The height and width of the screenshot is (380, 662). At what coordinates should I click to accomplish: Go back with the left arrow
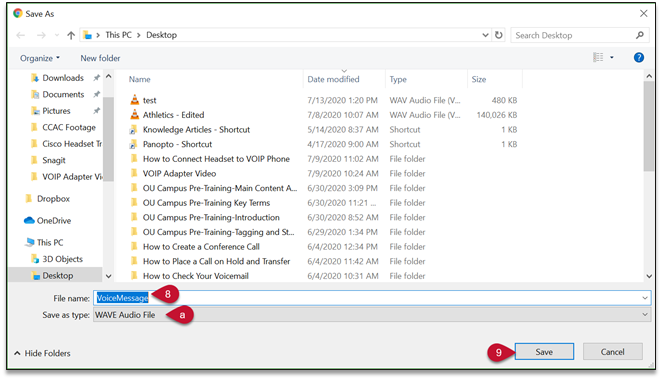click(20, 35)
